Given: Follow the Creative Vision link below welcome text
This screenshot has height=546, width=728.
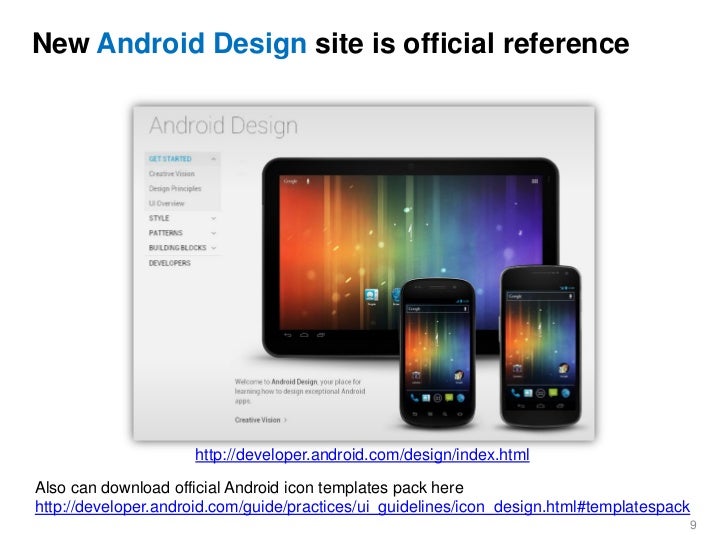Looking at the screenshot, I should click(260, 420).
